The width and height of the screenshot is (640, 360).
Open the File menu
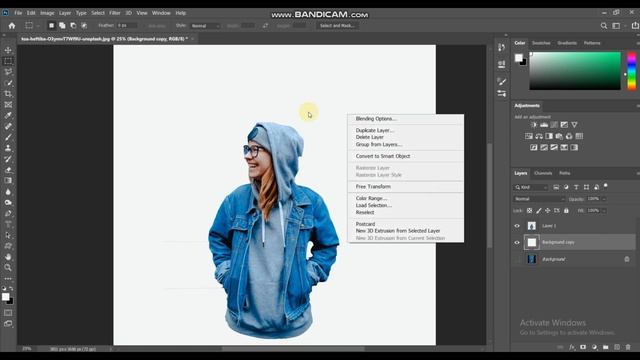point(18,13)
